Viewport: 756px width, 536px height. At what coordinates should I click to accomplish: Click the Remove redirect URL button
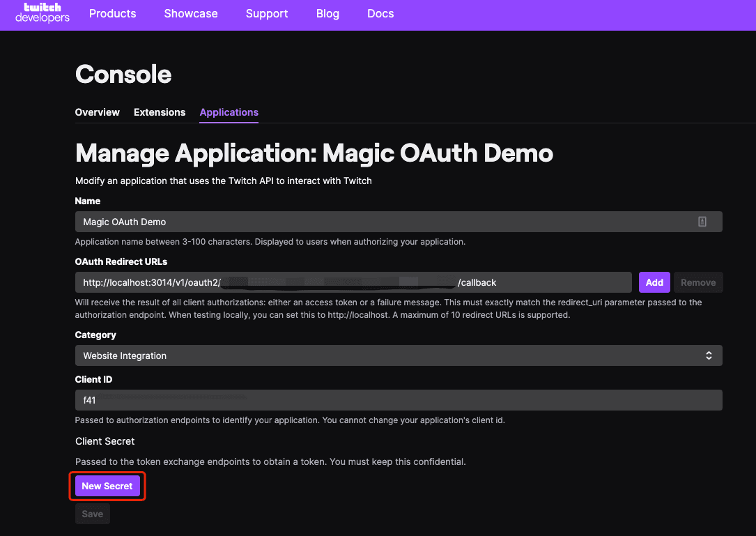click(x=697, y=283)
